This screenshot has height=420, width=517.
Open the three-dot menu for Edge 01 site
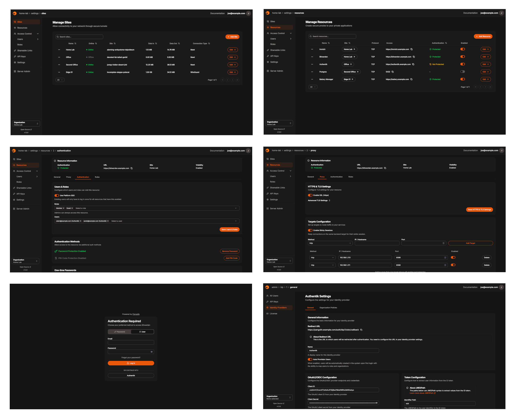(x=59, y=72)
